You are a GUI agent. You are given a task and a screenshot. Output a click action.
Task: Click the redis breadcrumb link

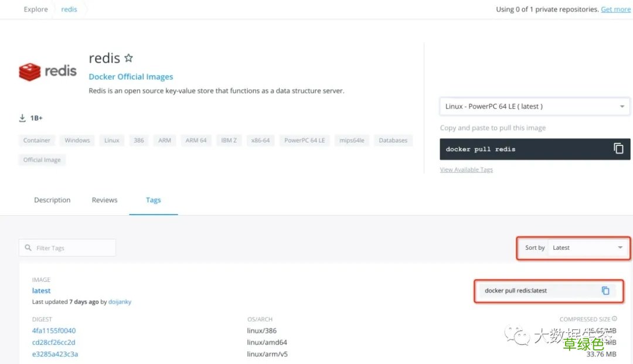[69, 9]
